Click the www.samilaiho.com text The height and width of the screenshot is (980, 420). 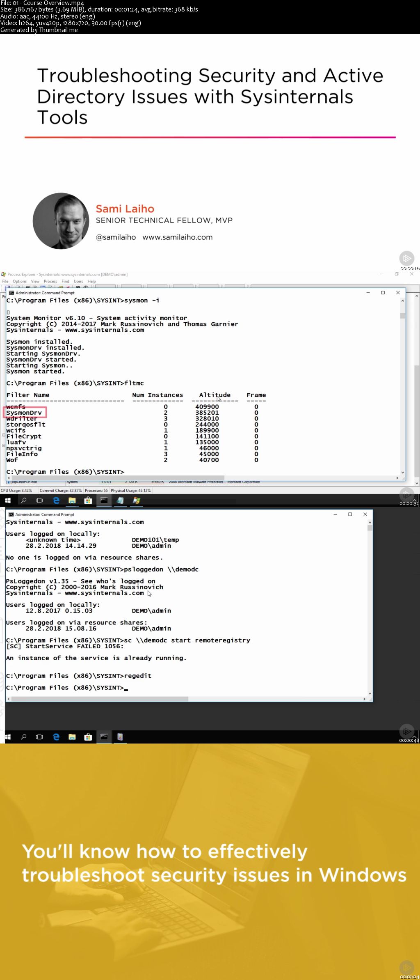coord(178,237)
